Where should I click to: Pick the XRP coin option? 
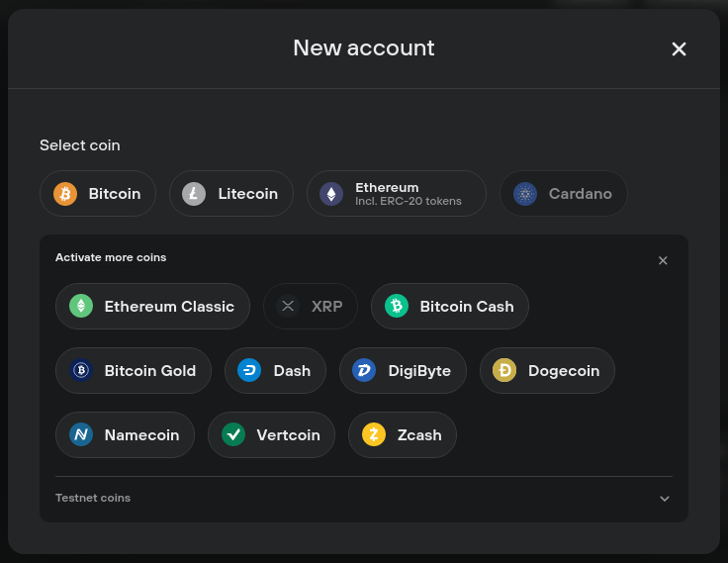coord(311,306)
